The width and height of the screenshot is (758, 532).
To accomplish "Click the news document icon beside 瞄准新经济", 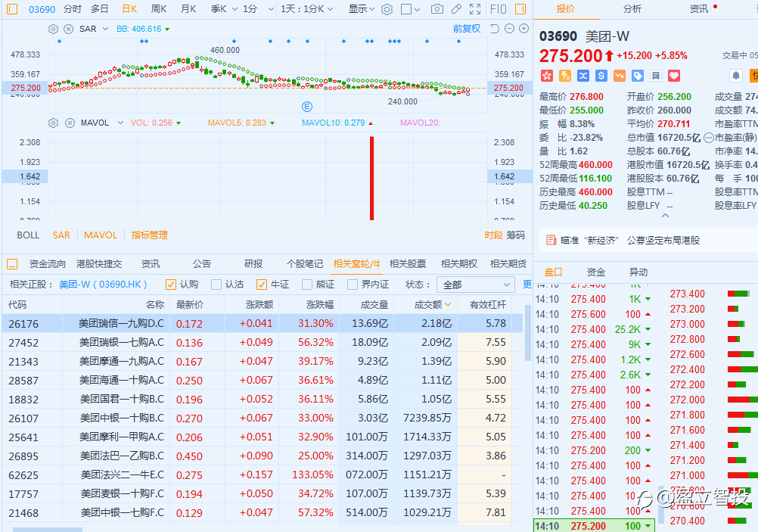I will tap(551, 240).
